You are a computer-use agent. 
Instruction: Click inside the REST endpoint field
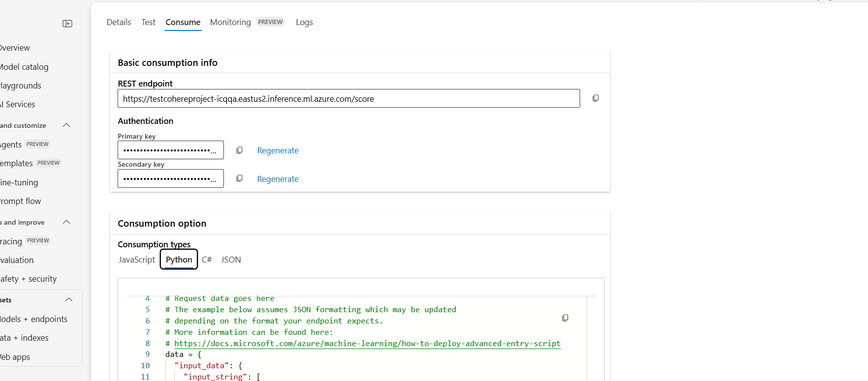point(348,98)
